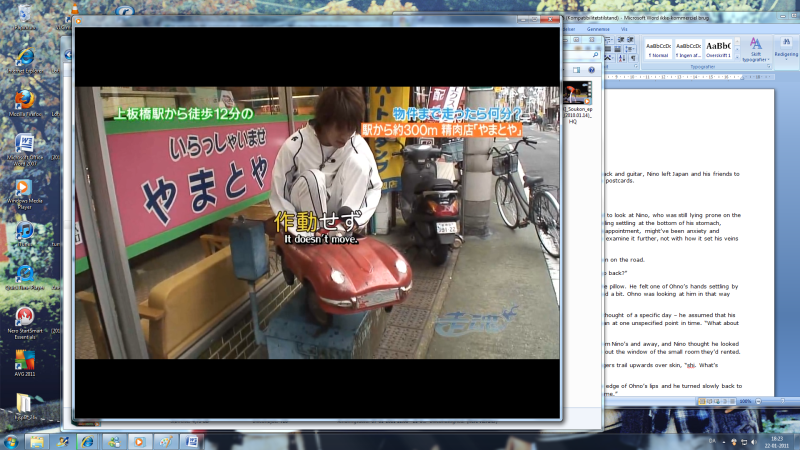
Task: Click the 100% zoom level in Word
Action: point(745,402)
